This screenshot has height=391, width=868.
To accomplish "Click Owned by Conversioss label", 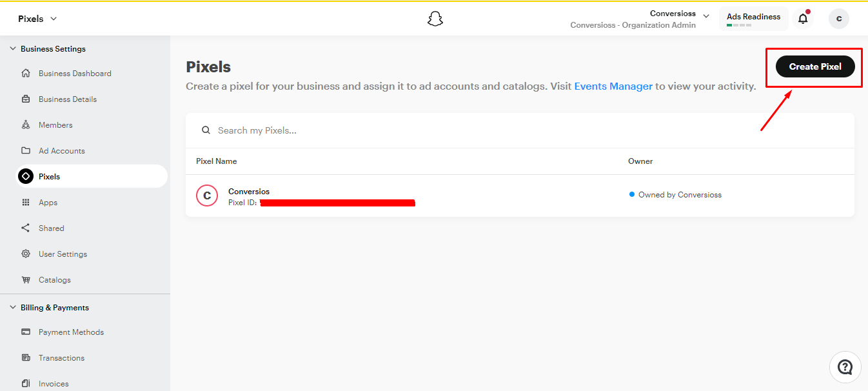I will (680, 195).
